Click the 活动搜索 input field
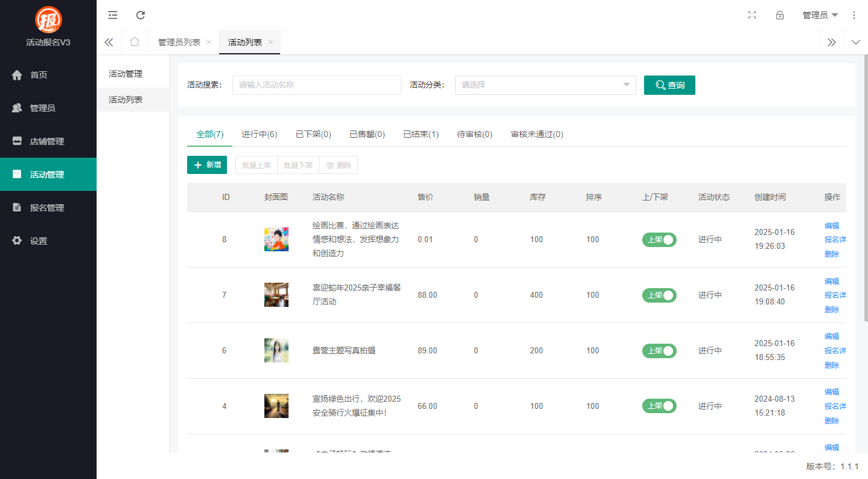 (316, 85)
